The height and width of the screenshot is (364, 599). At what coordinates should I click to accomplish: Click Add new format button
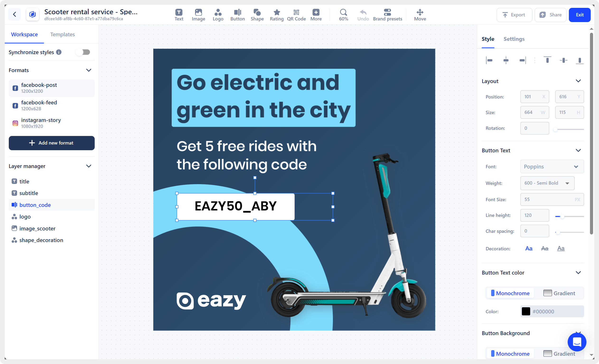click(x=51, y=143)
